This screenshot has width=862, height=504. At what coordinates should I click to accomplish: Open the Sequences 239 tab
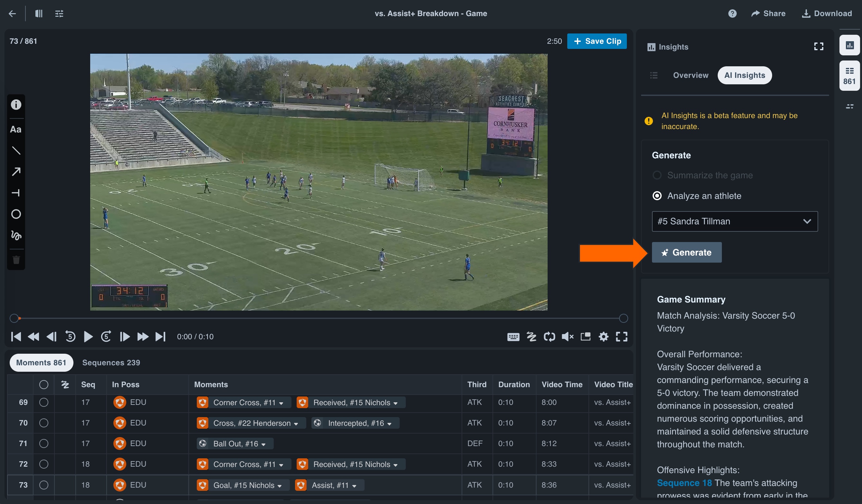111,362
